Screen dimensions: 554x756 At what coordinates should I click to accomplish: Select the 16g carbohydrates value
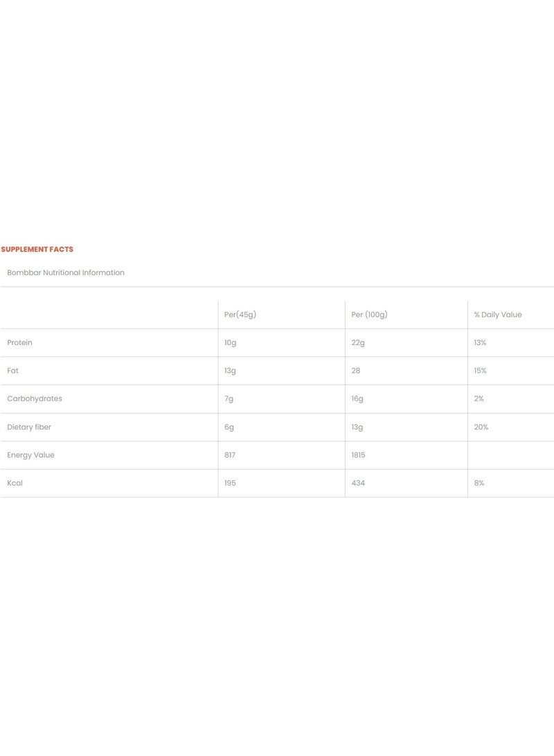pos(357,399)
